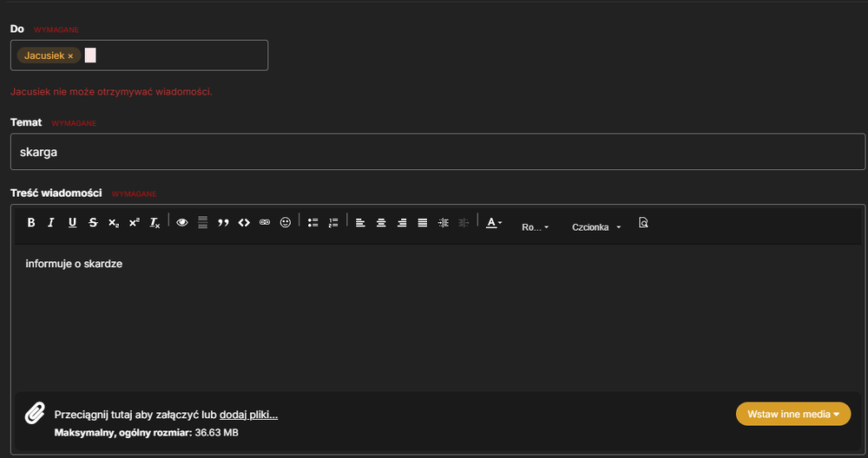Open the dodaj pliki link

click(248, 415)
